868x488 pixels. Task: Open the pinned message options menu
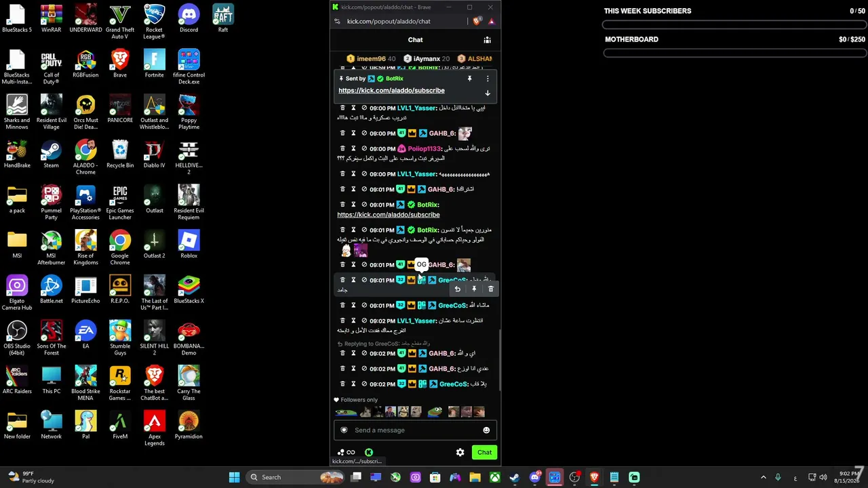tap(487, 79)
